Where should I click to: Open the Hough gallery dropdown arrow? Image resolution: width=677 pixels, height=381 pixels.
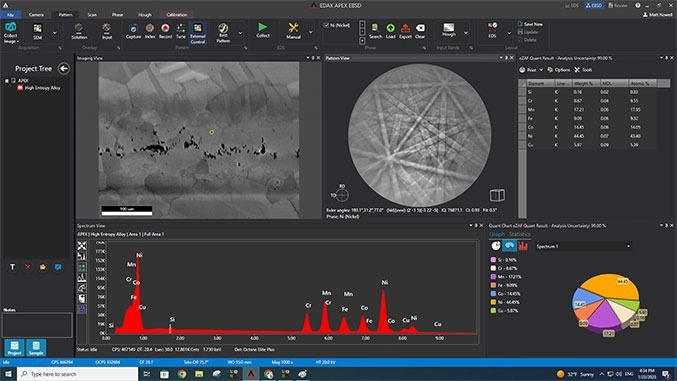click(466, 32)
